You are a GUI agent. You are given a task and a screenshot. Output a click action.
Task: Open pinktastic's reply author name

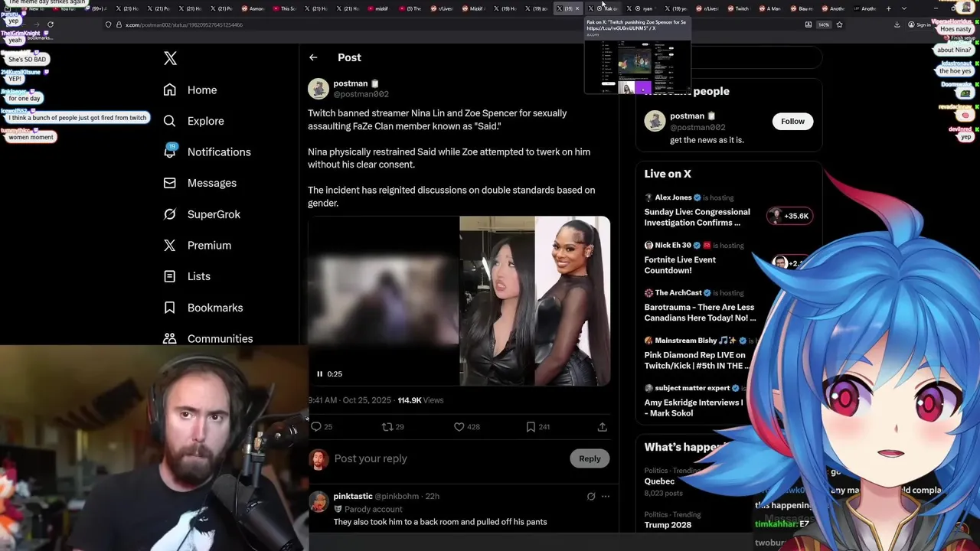tap(353, 496)
